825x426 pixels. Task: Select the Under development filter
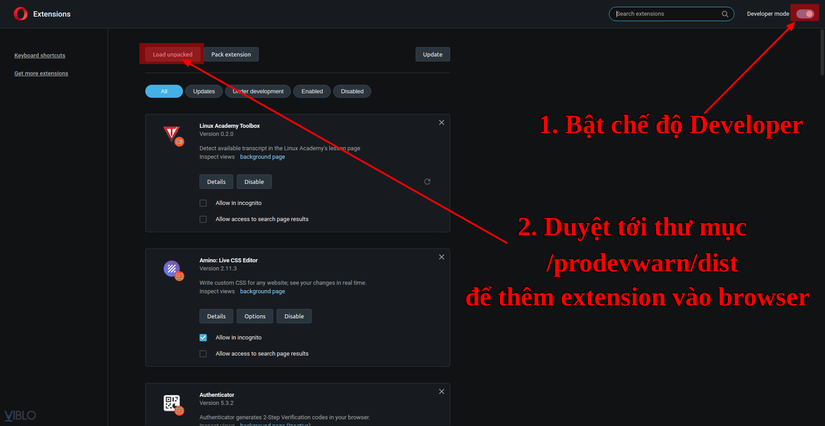coord(258,92)
